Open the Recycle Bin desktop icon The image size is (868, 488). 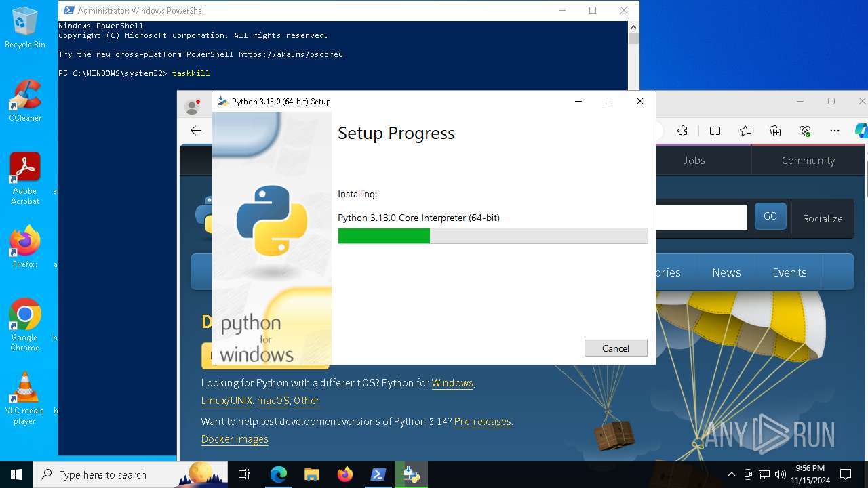(x=25, y=28)
